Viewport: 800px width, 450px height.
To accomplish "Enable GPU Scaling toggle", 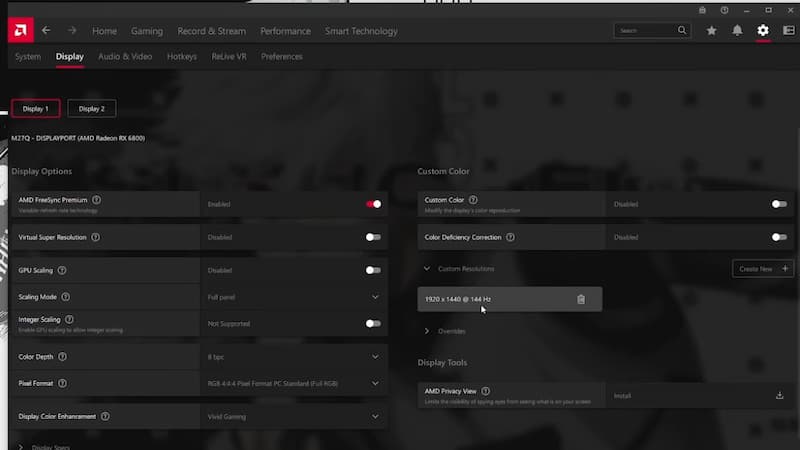I will click(x=373, y=270).
